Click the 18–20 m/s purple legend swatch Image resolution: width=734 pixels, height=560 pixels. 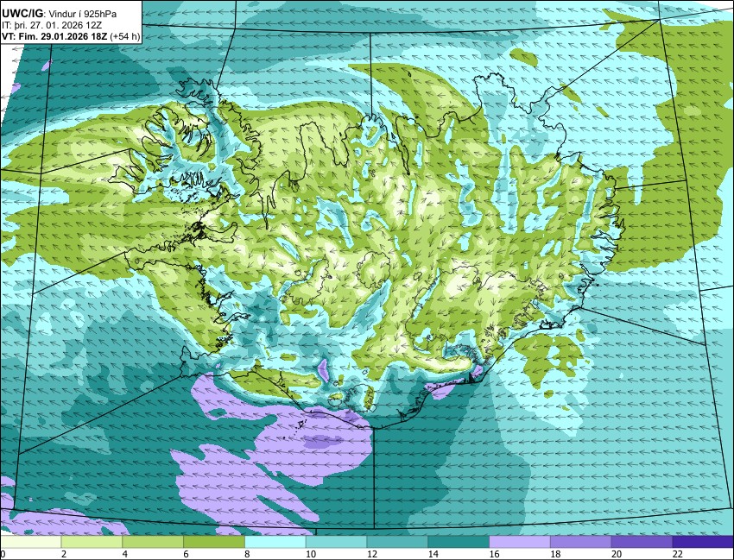[581, 542]
